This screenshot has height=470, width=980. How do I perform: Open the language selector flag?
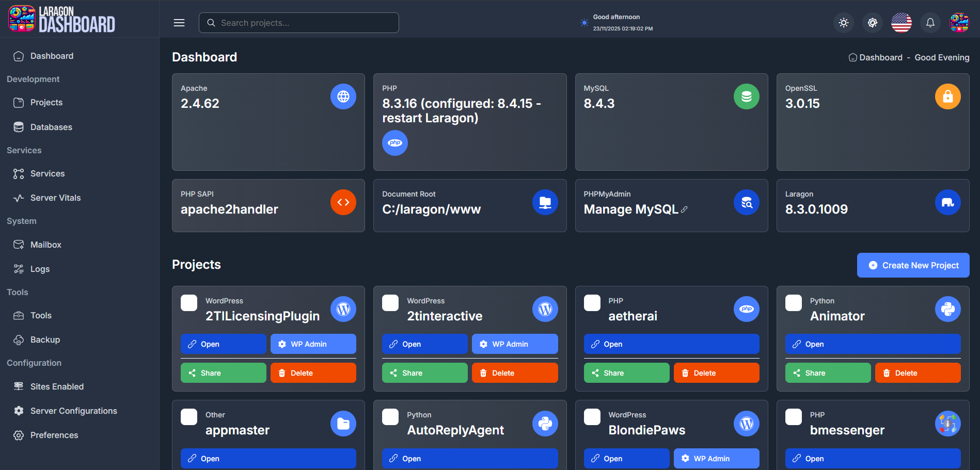901,23
